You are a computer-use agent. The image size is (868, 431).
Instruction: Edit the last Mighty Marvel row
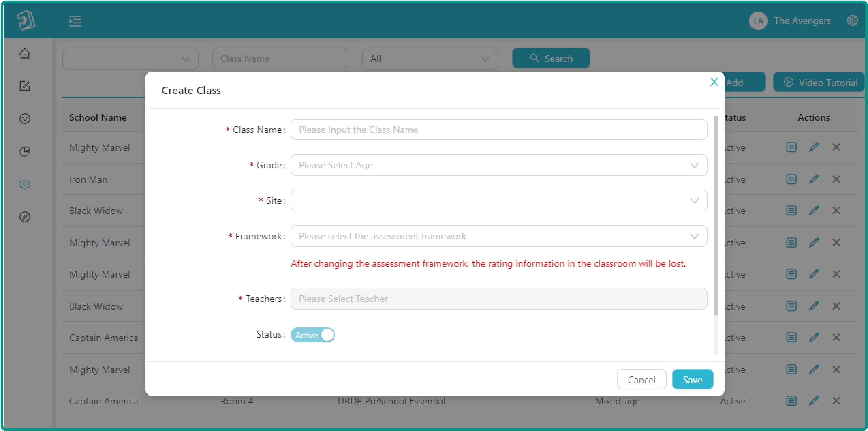pos(814,370)
